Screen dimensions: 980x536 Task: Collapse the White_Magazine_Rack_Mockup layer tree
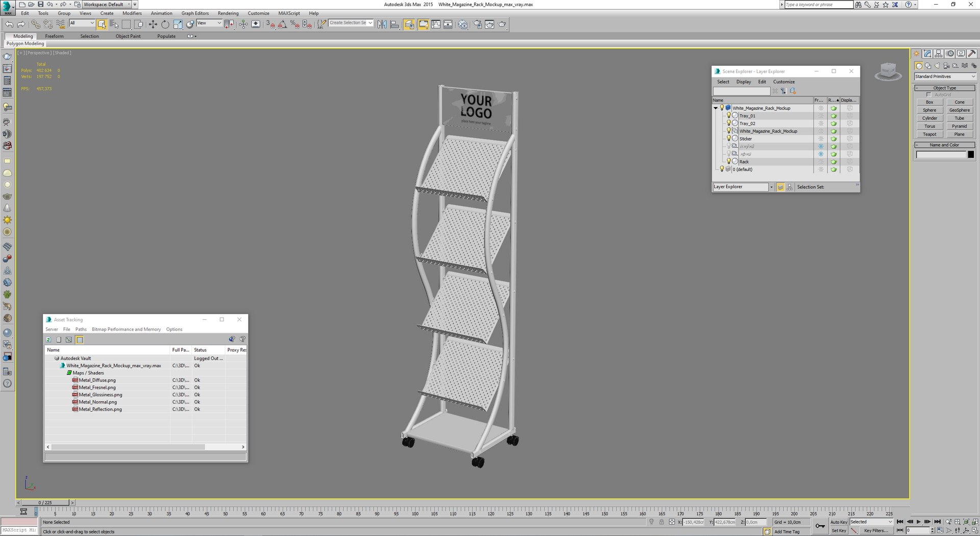(x=716, y=108)
